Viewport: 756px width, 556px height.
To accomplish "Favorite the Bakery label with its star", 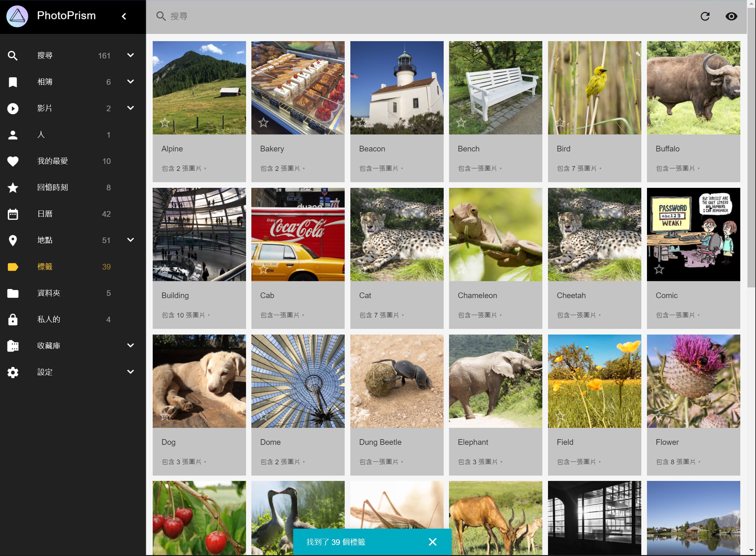I will [263, 123].
